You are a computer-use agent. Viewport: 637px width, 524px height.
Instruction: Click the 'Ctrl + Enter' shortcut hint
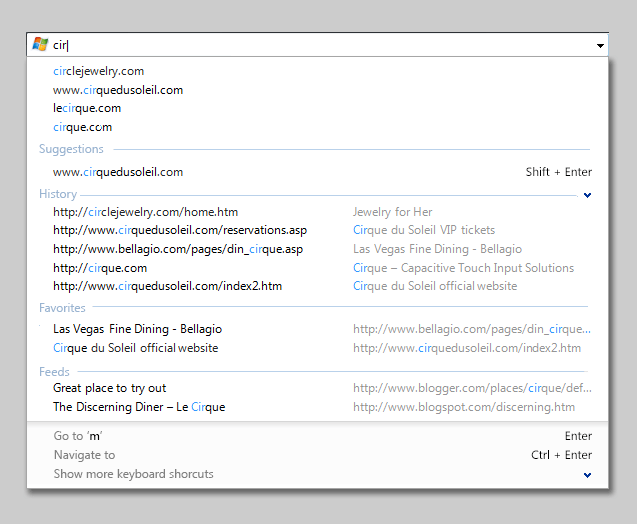pos(561,455)
